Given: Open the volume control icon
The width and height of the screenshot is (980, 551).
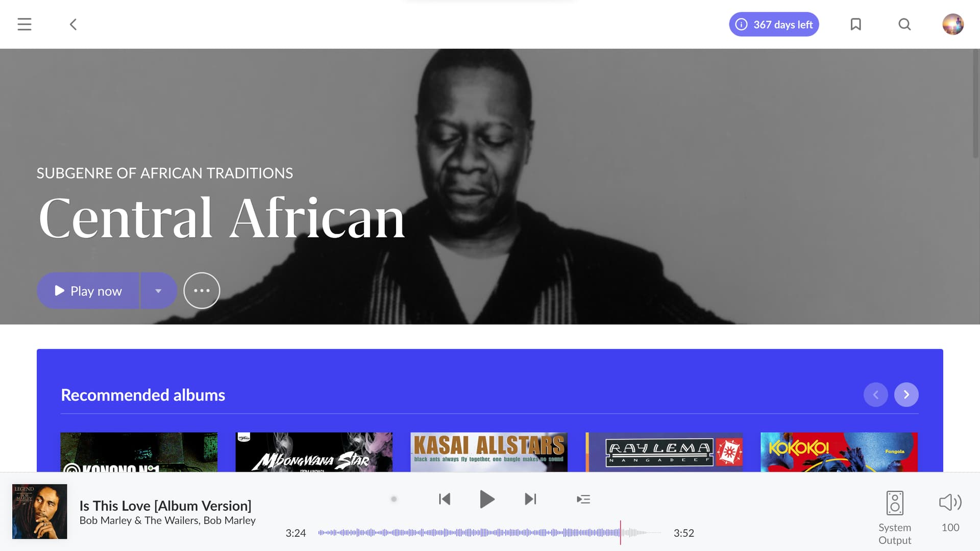Looking at the screenshot, I should (950, 503).
